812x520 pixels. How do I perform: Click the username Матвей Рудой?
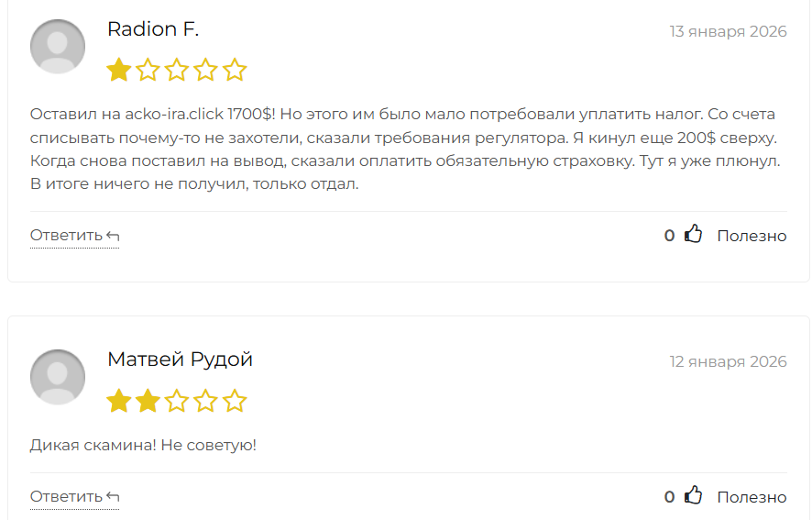180,360
